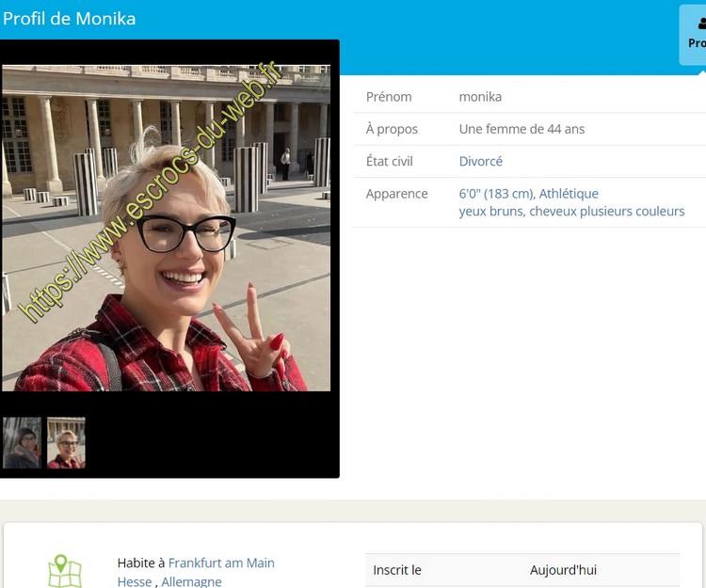Viewport: 706px width, 588px height.
Task: Click the person icon in the top-right tab
Action: (x=701, y=24)
